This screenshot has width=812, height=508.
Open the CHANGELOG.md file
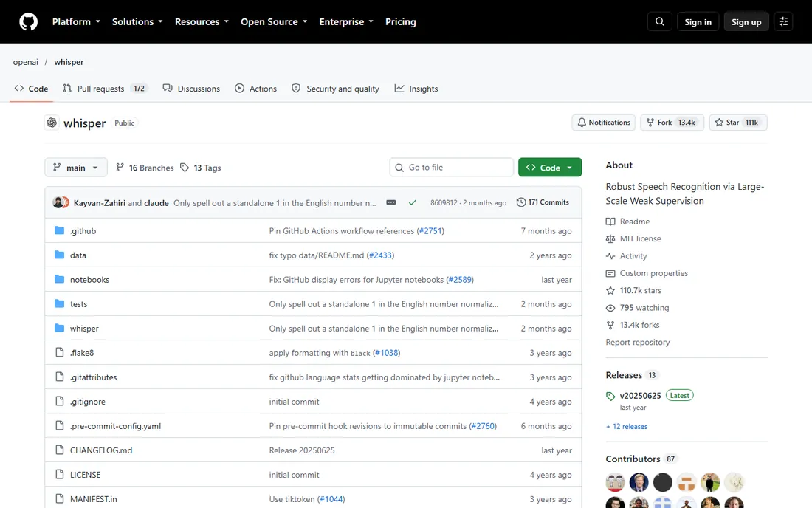pyautogui.click(x=101, y=450)
